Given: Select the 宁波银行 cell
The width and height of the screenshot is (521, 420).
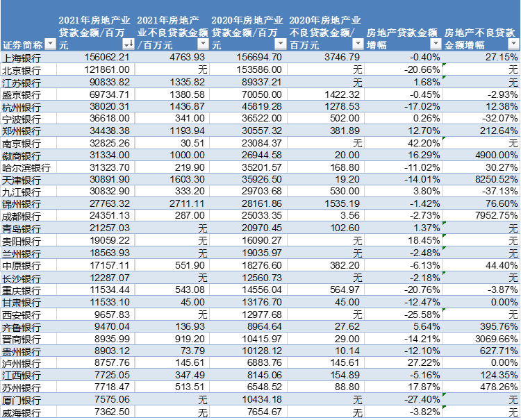Looking at the screenshot, I should point(29,119).
